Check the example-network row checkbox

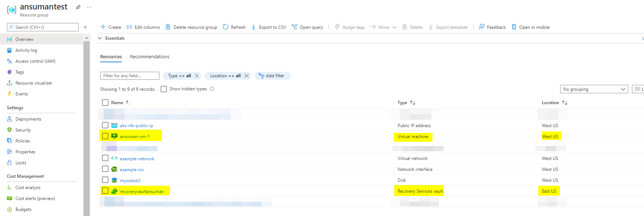[x=105, y=158]
